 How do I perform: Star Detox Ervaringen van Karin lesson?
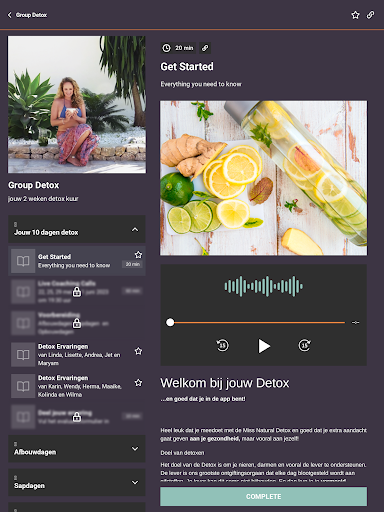[138, 383]
